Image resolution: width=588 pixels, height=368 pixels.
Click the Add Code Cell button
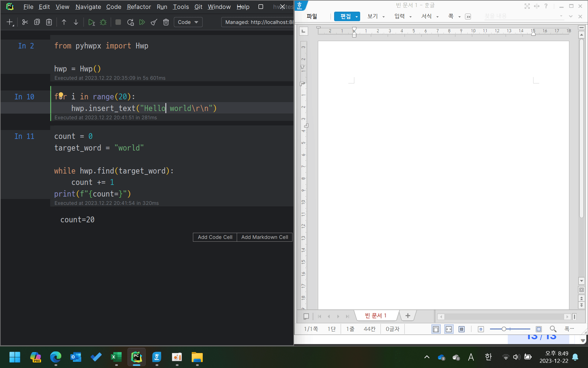(215, 237)
